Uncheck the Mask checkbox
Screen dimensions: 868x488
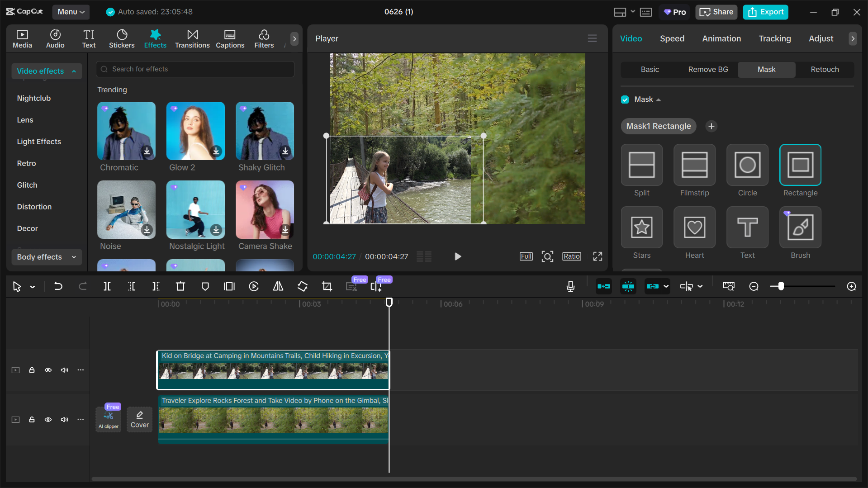625,99
